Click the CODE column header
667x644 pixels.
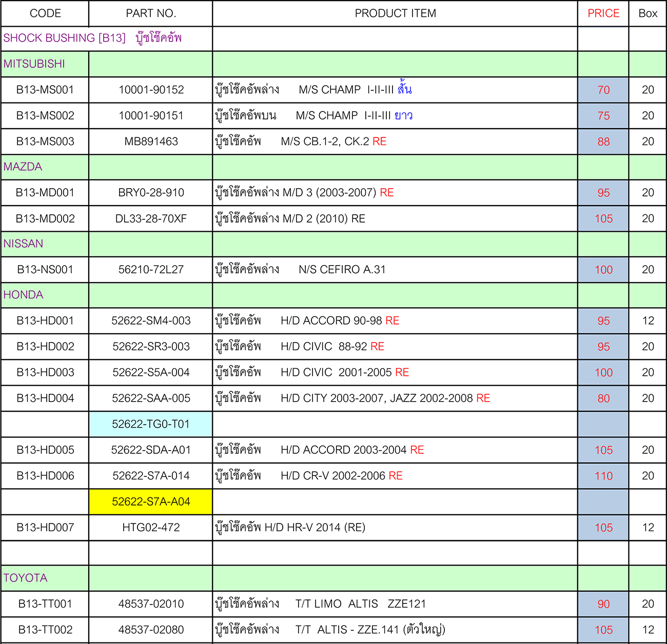45,13
